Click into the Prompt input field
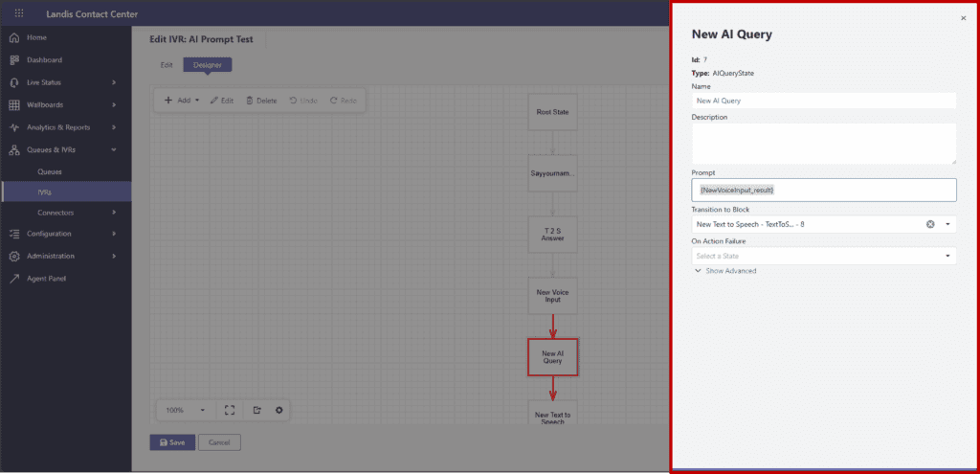 (x=823, y=190)
